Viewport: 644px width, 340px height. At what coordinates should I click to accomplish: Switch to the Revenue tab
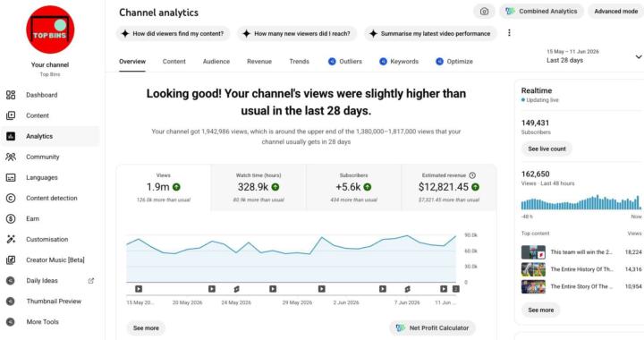(x=259, y=62)
